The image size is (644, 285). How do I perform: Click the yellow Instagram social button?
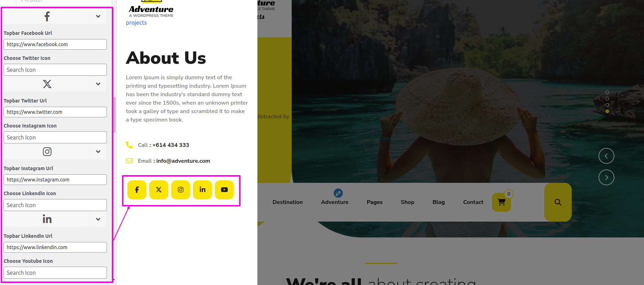pos(181,190)
